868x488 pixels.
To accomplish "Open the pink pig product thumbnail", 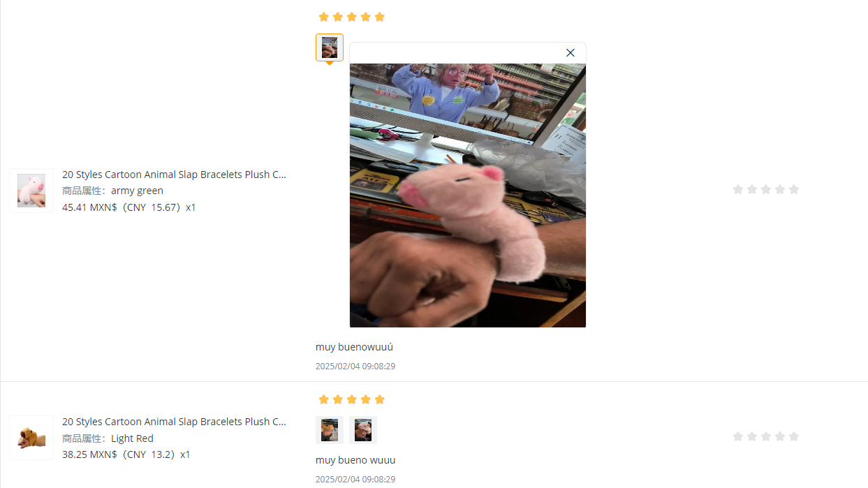I will 31,191.
